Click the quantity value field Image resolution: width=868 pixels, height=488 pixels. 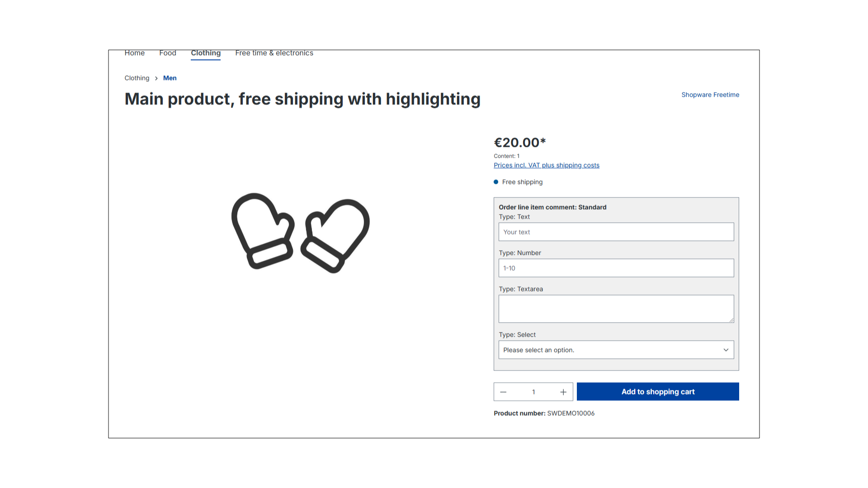pos(533,392)
